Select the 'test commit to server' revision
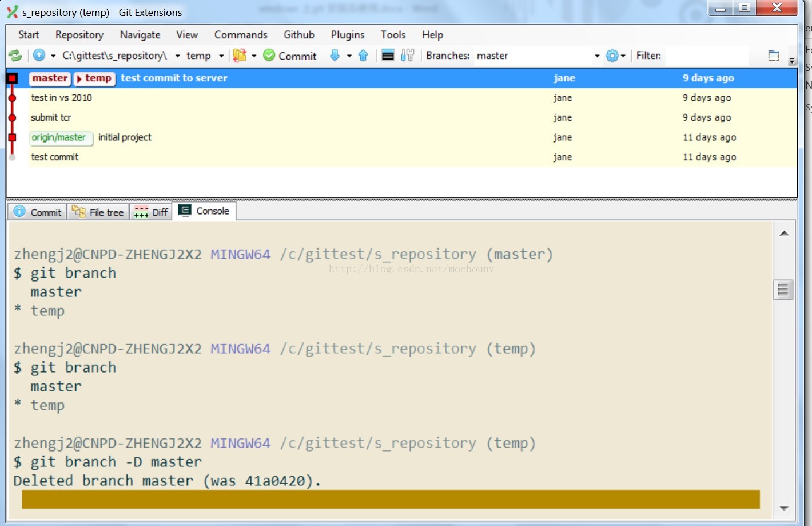This screenshot has width=812, height=526. coord(401,78)
